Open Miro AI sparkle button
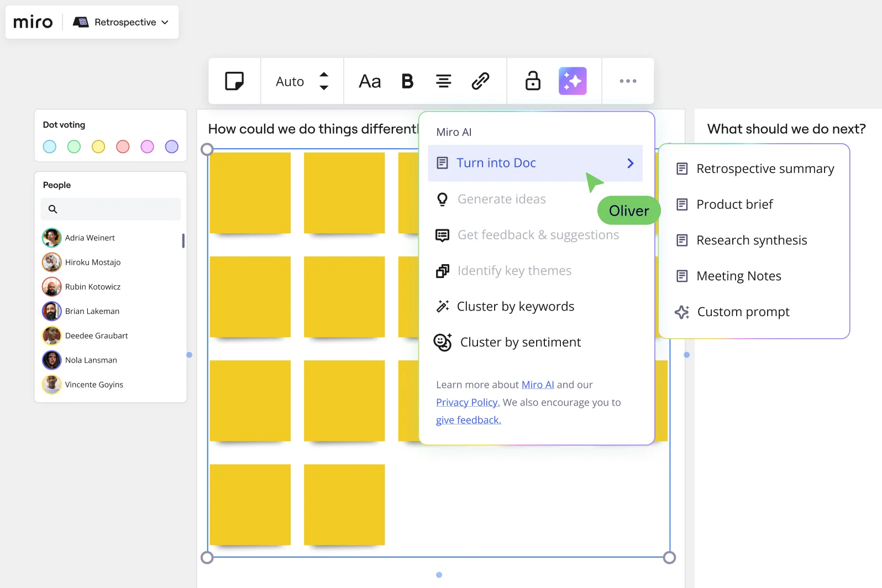 click(573, 81)
